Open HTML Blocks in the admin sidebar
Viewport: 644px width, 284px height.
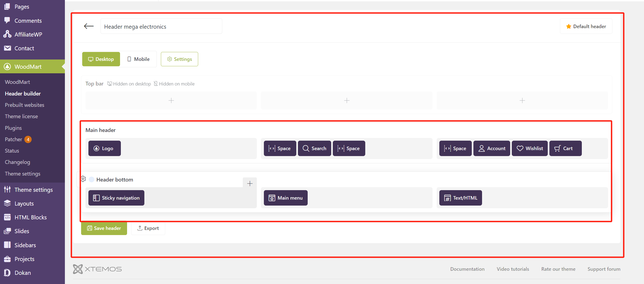click(32, 217)
